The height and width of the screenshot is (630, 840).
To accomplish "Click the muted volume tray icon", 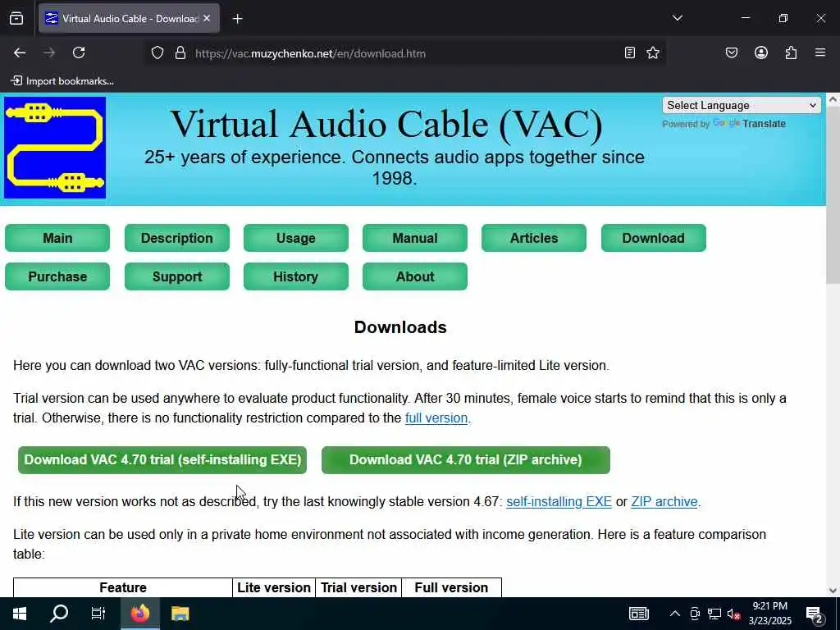I will click(734, 614).
